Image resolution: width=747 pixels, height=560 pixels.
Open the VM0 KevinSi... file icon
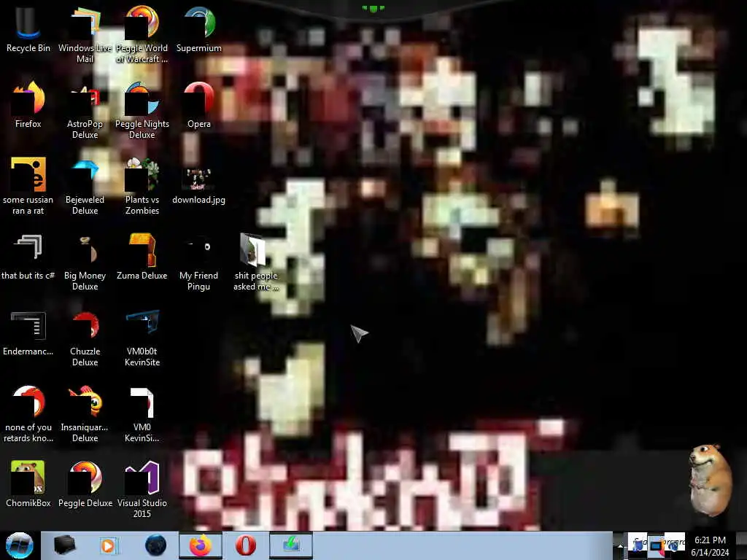[x=142, y=414]
